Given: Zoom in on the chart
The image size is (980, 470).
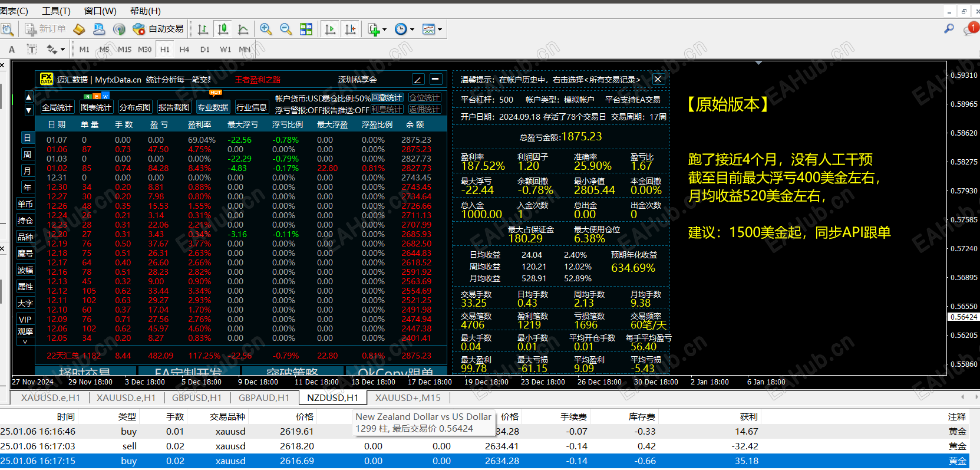Looking at the screenshot, I should click(266, 29).
